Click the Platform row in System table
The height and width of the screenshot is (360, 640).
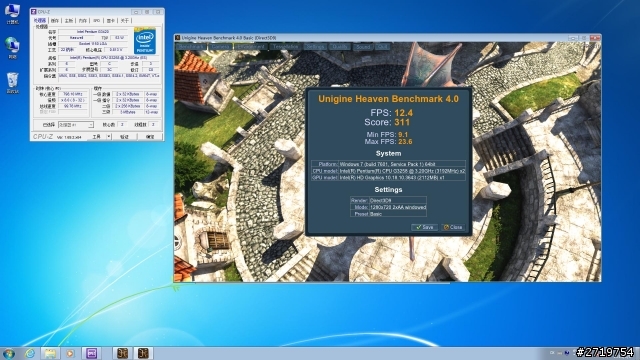pyautogui.click(x=388, y=164)
